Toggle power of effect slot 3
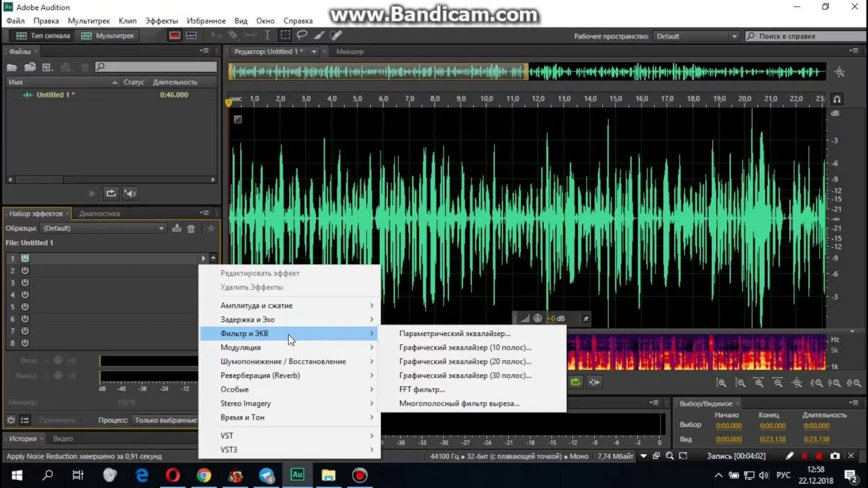868x488 pixels. coord(25,283)
